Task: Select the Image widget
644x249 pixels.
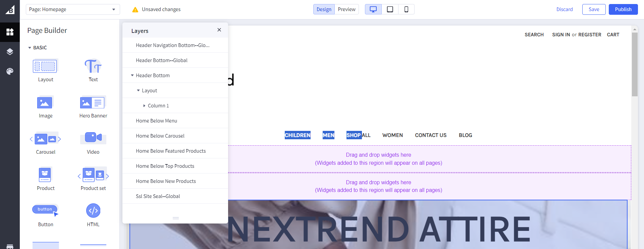Action: point(46,107)
